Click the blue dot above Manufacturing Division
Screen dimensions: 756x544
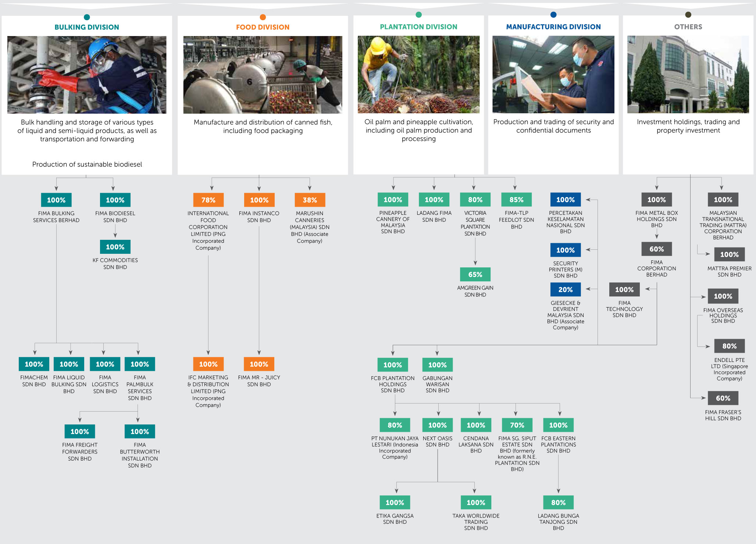[x=553, y=15]
